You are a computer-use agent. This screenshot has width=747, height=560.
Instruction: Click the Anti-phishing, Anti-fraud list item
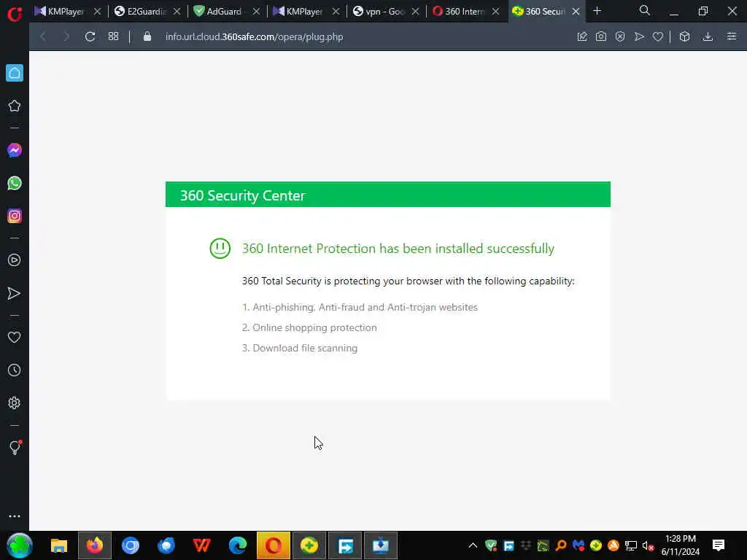360,307
